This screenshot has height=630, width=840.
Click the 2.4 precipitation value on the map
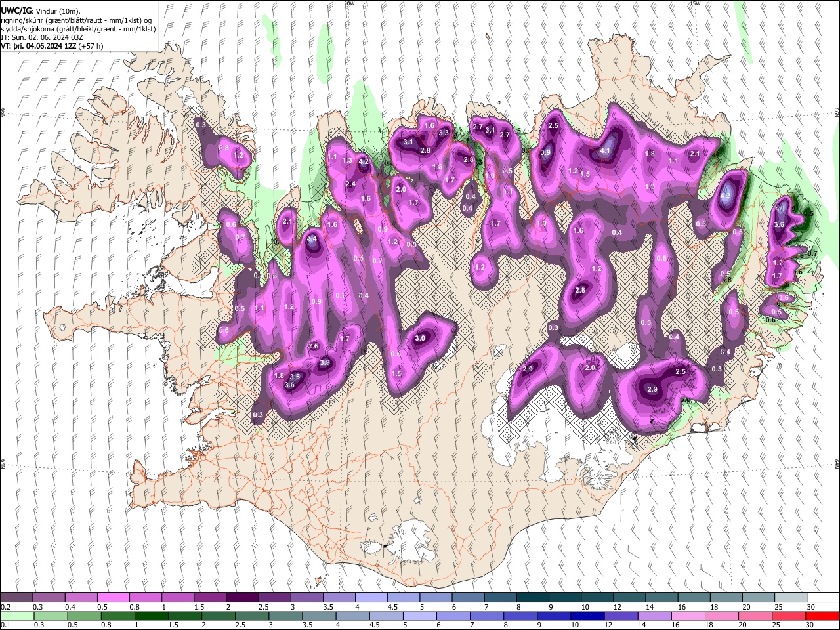click(x=350, y=184)
